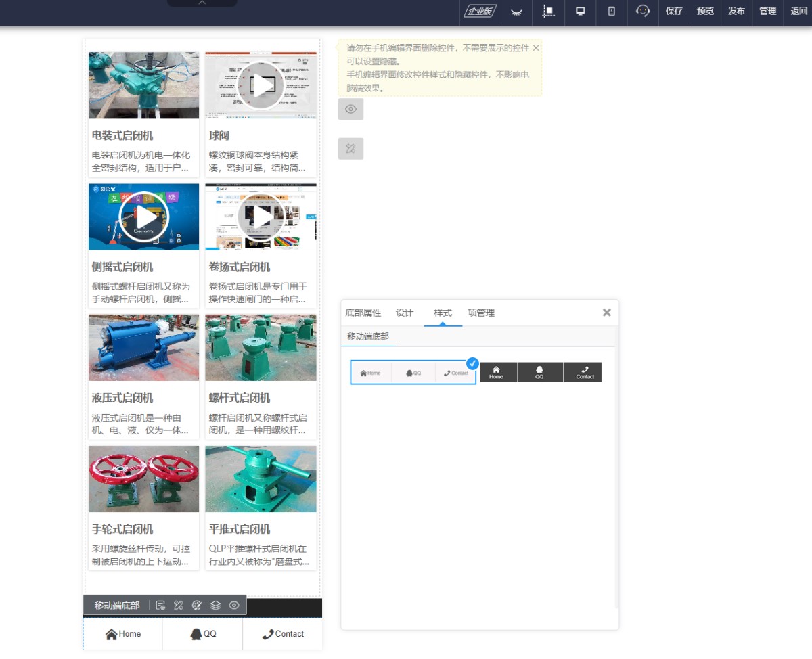Switch to the 设计 tab
This screenshot has width=812, height=659.
(x=405, y=313)
